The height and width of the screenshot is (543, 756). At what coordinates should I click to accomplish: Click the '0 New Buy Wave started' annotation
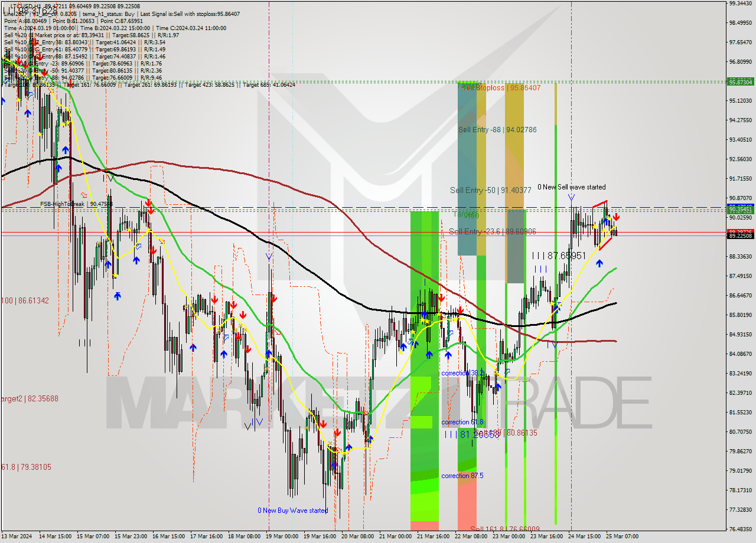(x=292, y=511)
